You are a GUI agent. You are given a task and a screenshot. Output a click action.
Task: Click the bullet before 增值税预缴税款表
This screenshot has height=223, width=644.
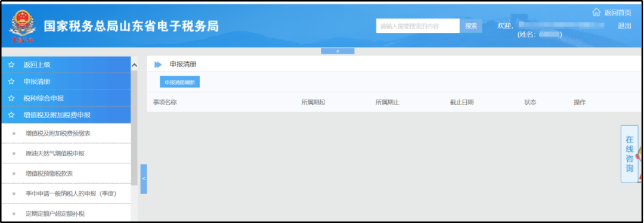tap(14, 174)
